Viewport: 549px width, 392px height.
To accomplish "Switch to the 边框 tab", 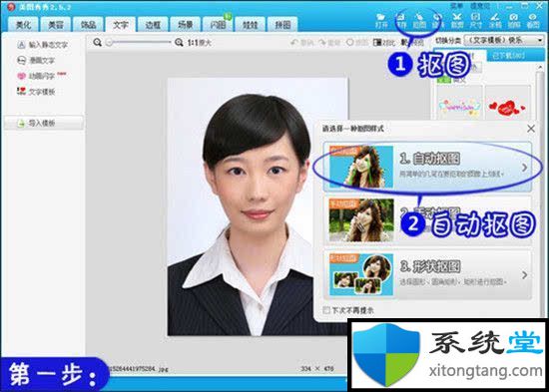I will coord(153,25).
